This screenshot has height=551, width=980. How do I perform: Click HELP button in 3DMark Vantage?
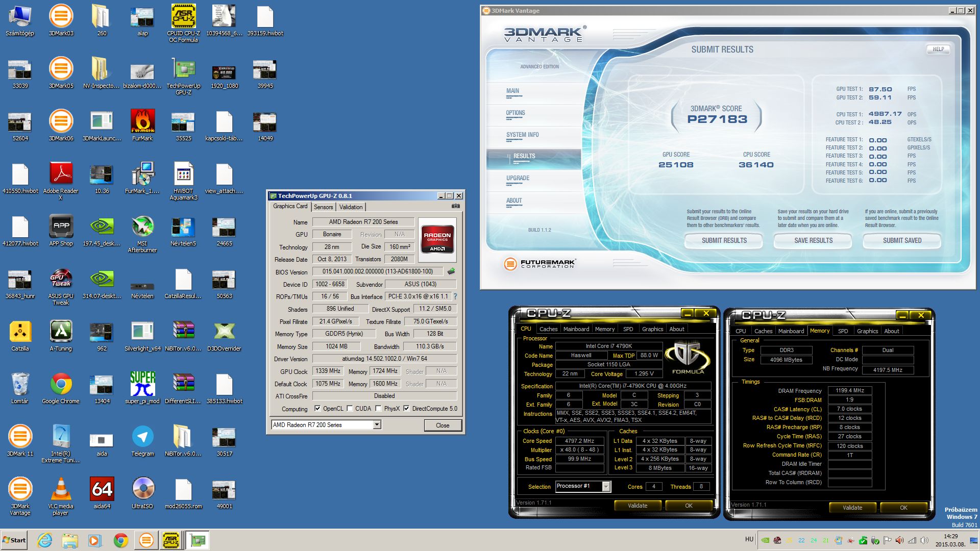938,49
